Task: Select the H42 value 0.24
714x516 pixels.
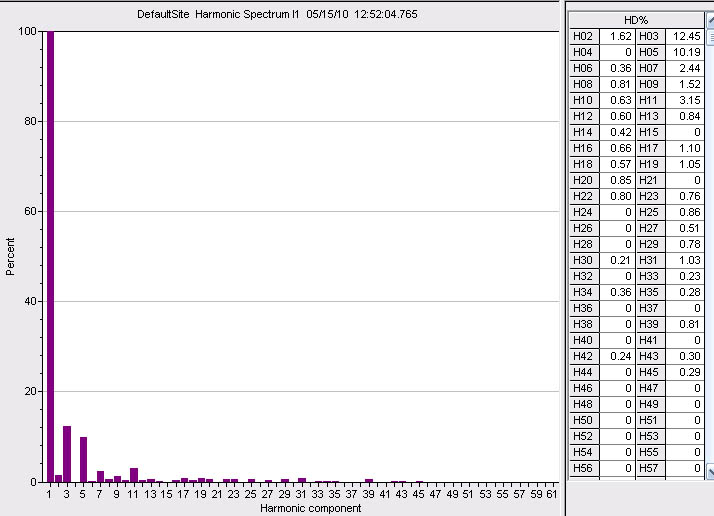Action: pos(617,356)
